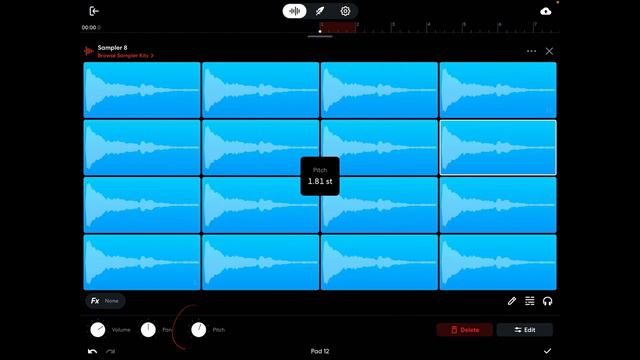Tap the third pad in the bottom row
Image resolution: width=640 pixels, height=360 pixels.
(379, 262)
